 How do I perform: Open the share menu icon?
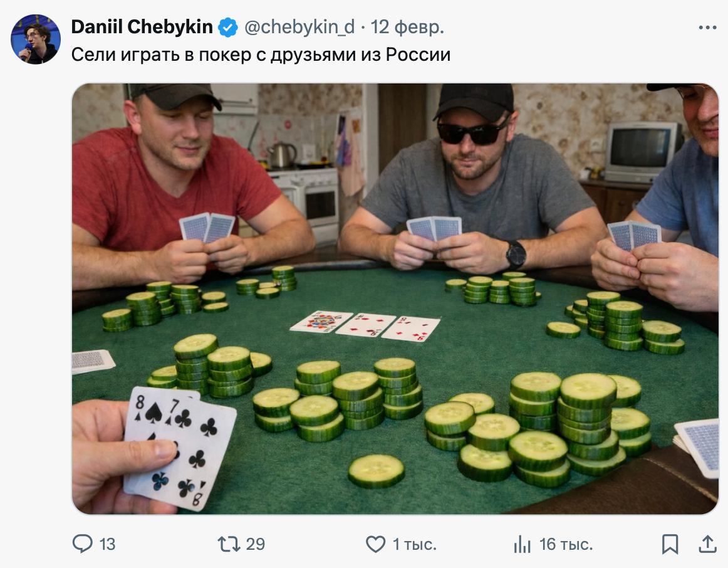[x=707, y=544]
